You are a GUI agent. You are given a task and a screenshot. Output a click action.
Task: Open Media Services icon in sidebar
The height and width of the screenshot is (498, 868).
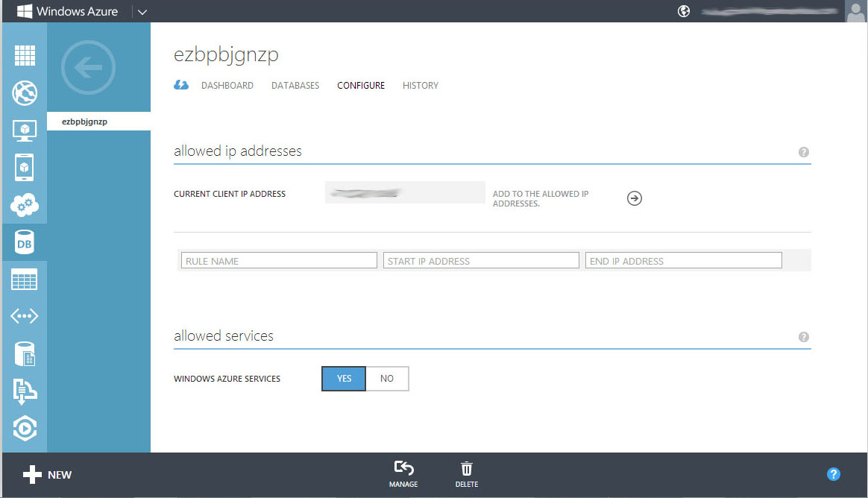click(25, 428)
